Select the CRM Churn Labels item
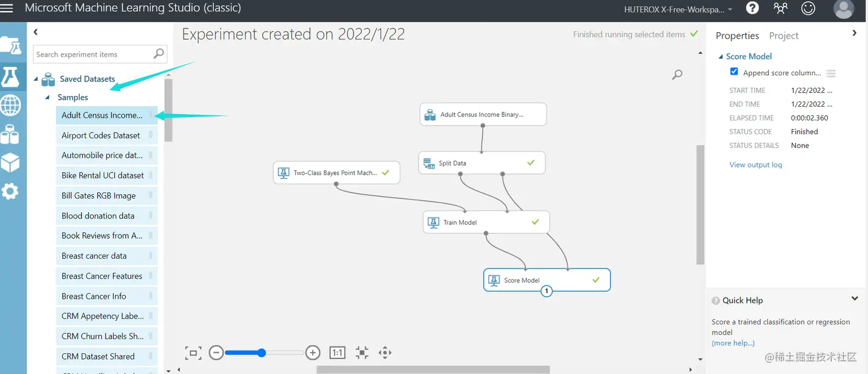868x374 pixels. pyautogui.click(x=107, y=336)
